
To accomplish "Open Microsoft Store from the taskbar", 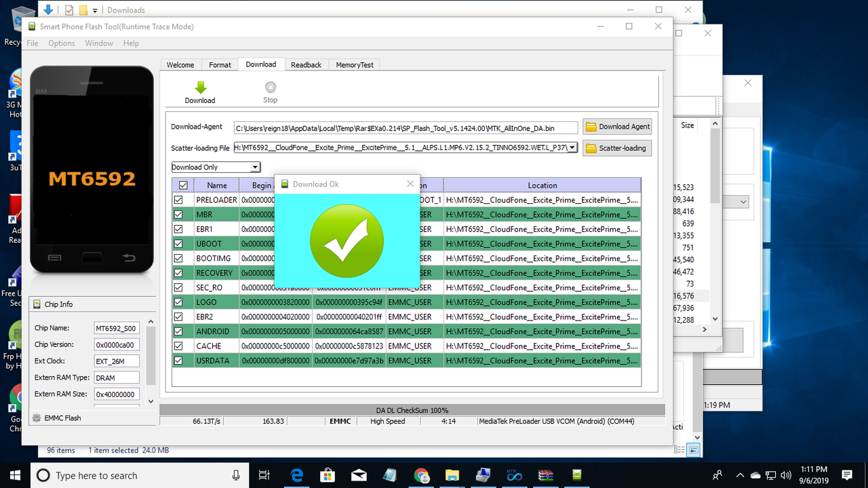I will (328, 475).
